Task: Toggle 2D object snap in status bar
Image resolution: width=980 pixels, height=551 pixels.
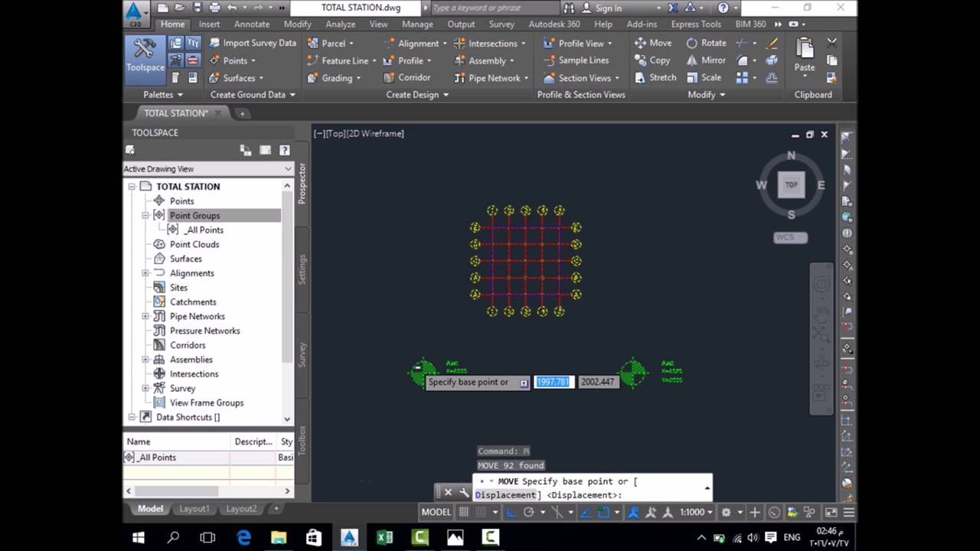Action: [603, 512]
